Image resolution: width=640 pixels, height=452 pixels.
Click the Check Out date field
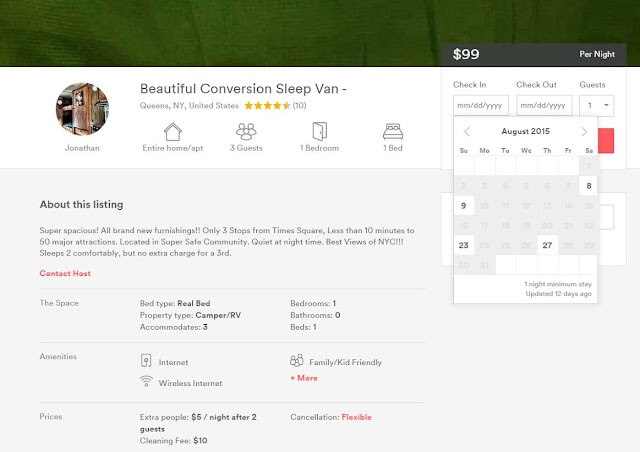tap(544, 105)
